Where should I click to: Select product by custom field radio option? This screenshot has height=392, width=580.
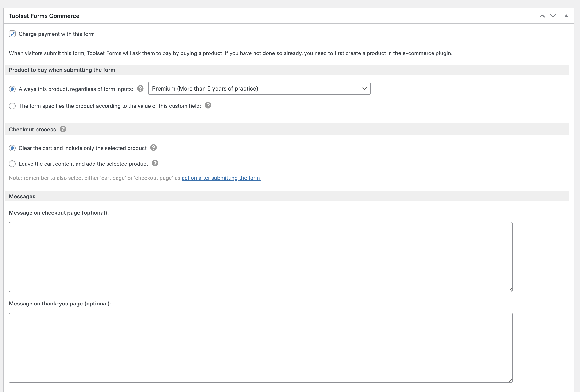click(x=12, y=106)
